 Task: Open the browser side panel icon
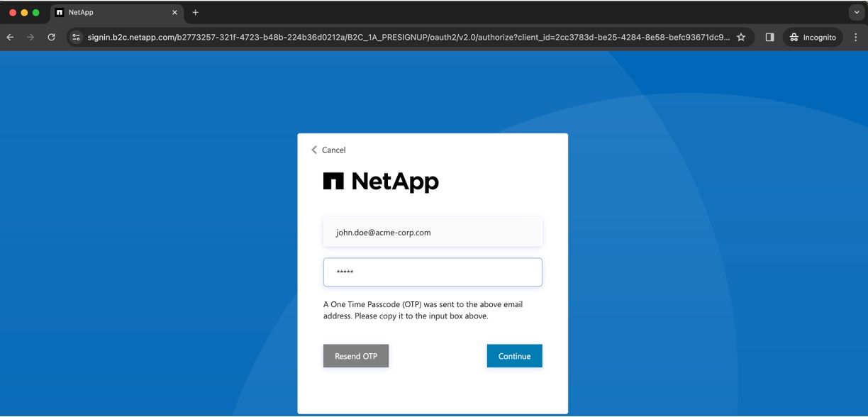click(769, 37)
